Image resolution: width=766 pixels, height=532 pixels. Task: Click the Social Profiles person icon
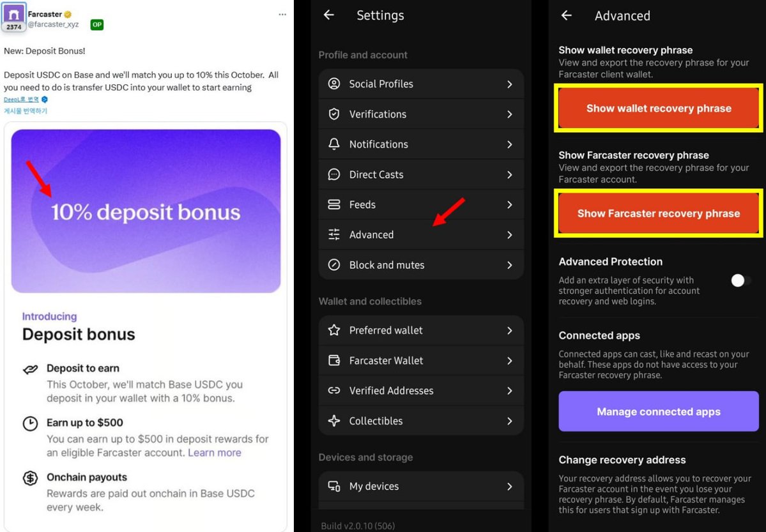pyautogui.click(x=334, y=84)
